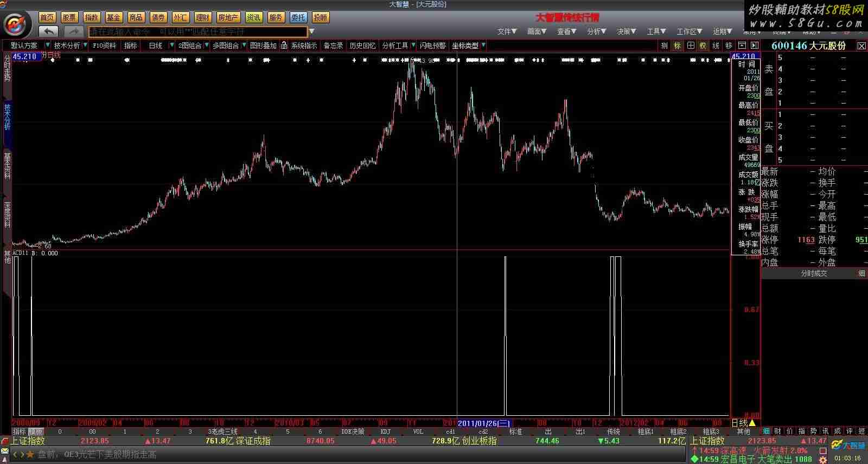Screen dimensions: 868x464
Task: Open the 指数 index section
Action: [92, 17]
